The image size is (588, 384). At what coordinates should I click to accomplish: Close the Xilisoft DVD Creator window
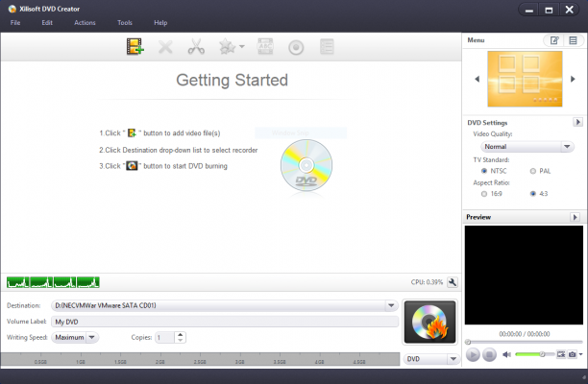pyautogui.click(x=569, y=10)
